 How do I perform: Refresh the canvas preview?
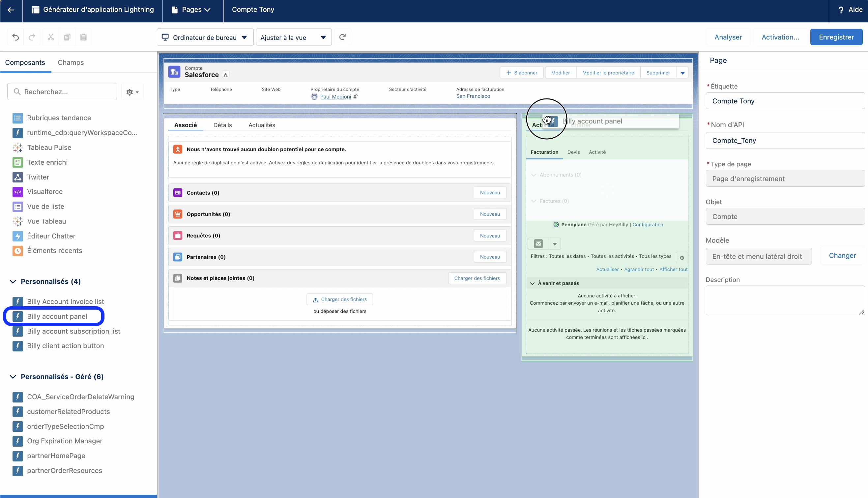(342, 37)
